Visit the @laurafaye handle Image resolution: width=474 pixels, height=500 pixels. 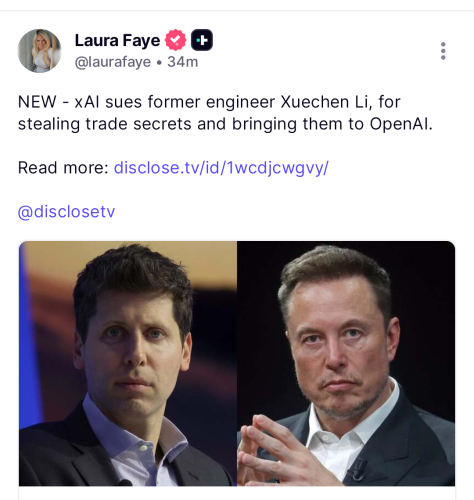pyautogui.click(x=113, y=62)
